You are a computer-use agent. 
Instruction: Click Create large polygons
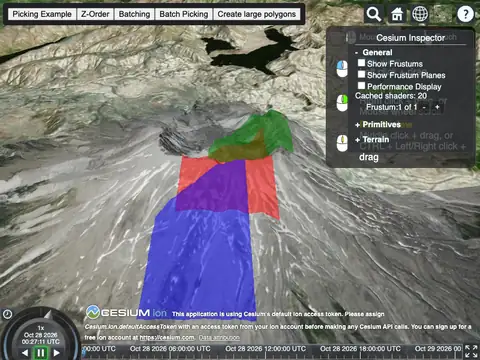pyautogui.click(x=257, y=14)
